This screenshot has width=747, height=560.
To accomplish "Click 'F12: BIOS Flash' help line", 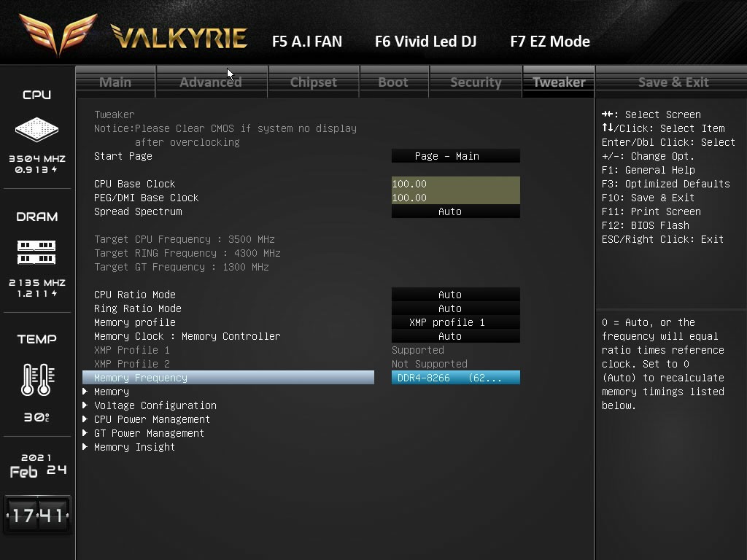I will pos(646,225).
